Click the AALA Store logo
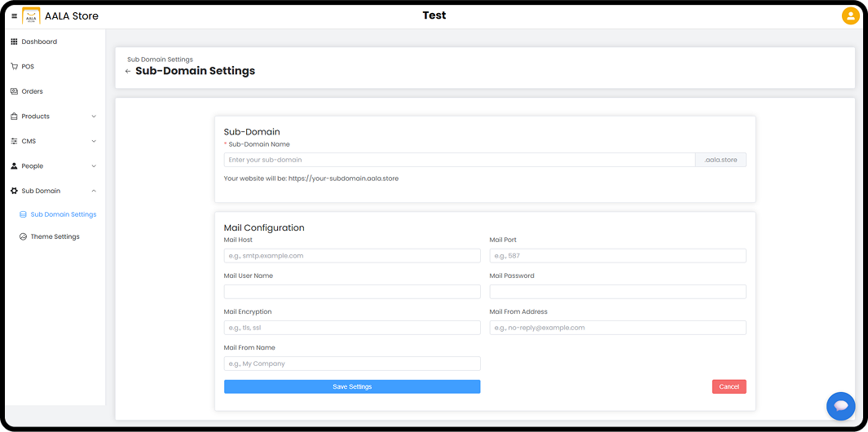 point(31,16)
